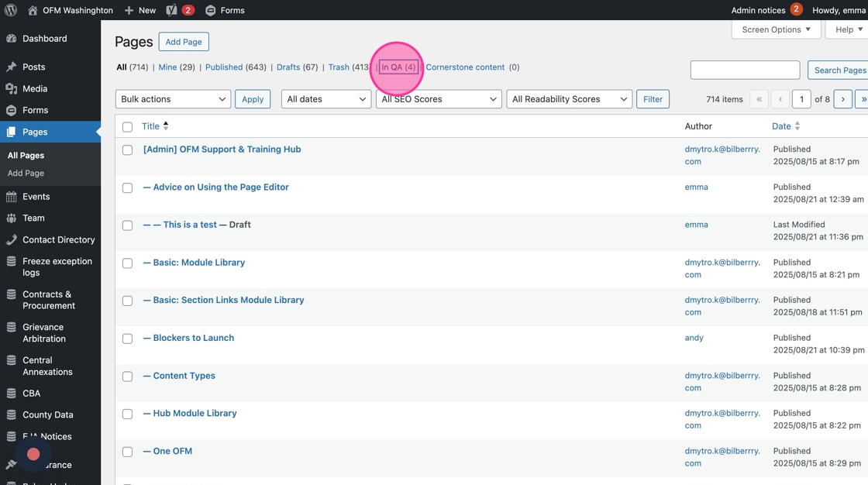The width and height of the screenshot is (868, 485).
Task: Go to next page of results
Action: pyautogui.click(x=842, y=99)
